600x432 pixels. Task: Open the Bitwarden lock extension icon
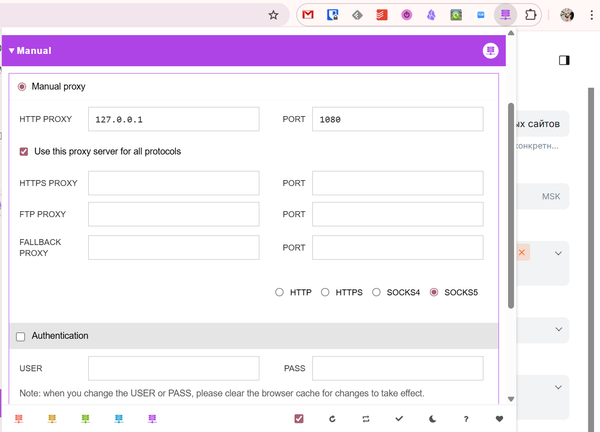(x=333, y=15)
